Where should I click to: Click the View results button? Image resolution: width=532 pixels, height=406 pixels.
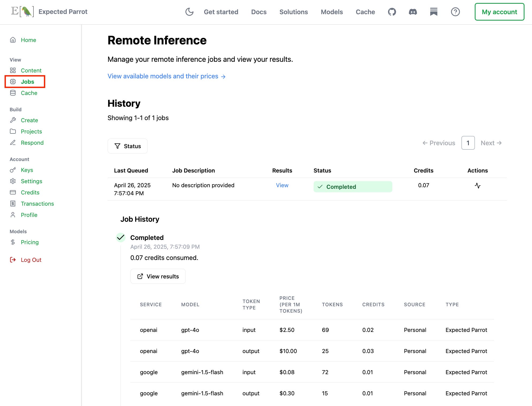[x=158, y=276]
